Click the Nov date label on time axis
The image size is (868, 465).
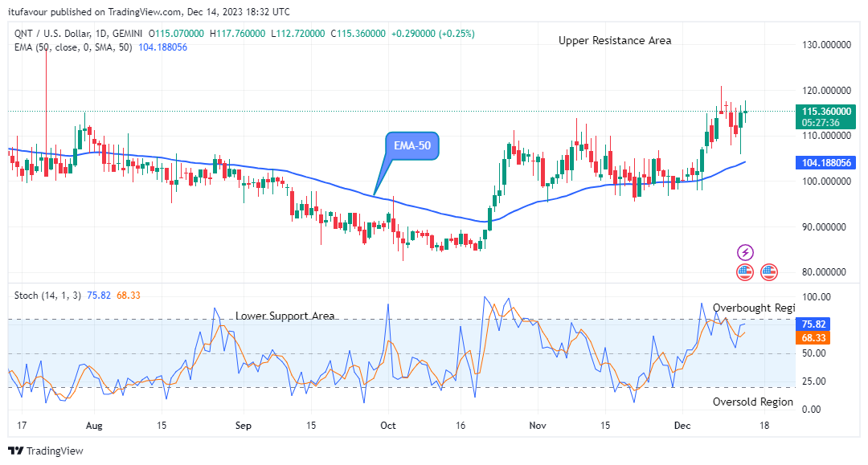pos(538,425)
